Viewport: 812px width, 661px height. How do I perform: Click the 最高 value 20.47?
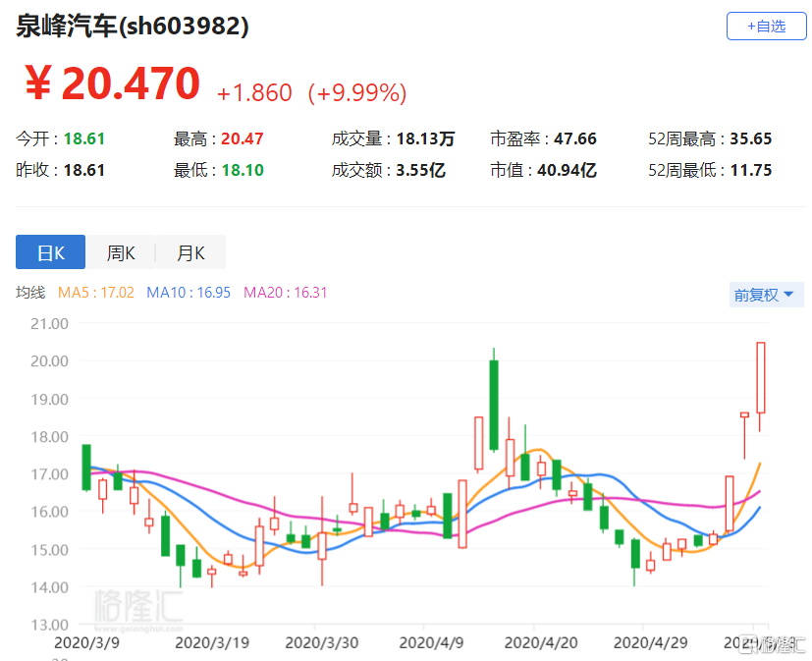[x=243, y=138]
